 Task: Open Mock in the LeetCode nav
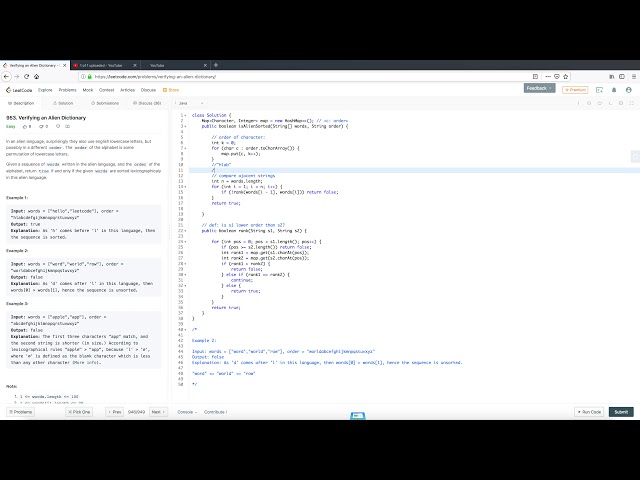click(88, 90)
